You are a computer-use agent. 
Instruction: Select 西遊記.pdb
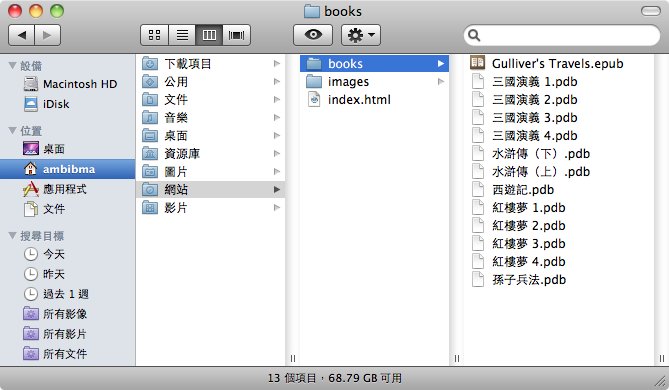click(558, 189)
